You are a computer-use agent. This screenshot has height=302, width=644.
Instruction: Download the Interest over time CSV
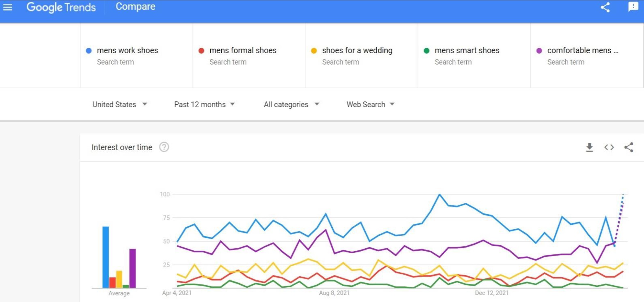pos(589,147)
